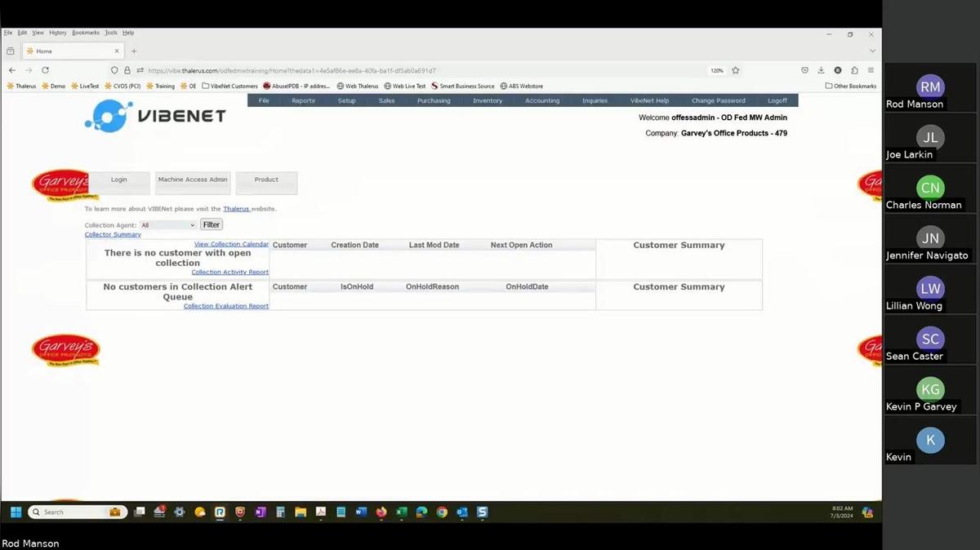Click the VibeNet logo
Viewport: 980px width, 550px height.
(155, 116)
